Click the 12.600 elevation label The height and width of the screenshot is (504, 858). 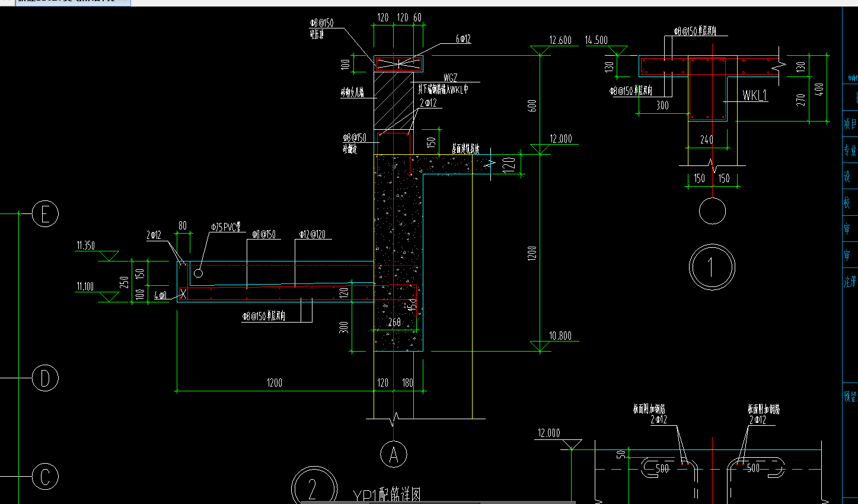click(560, 40)
